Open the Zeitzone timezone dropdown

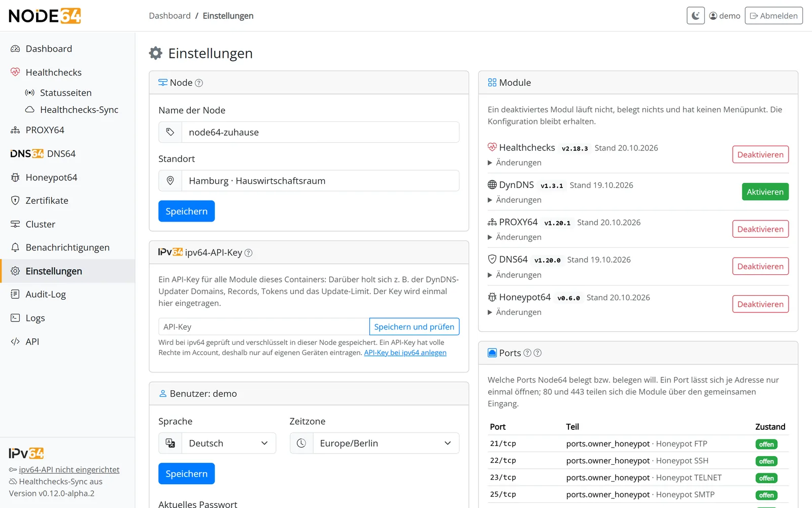pyautogui.click(x=386, y=443)
